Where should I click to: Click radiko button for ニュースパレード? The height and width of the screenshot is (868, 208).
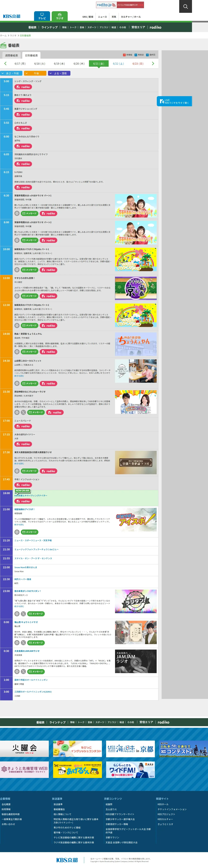tap(23, 426)
